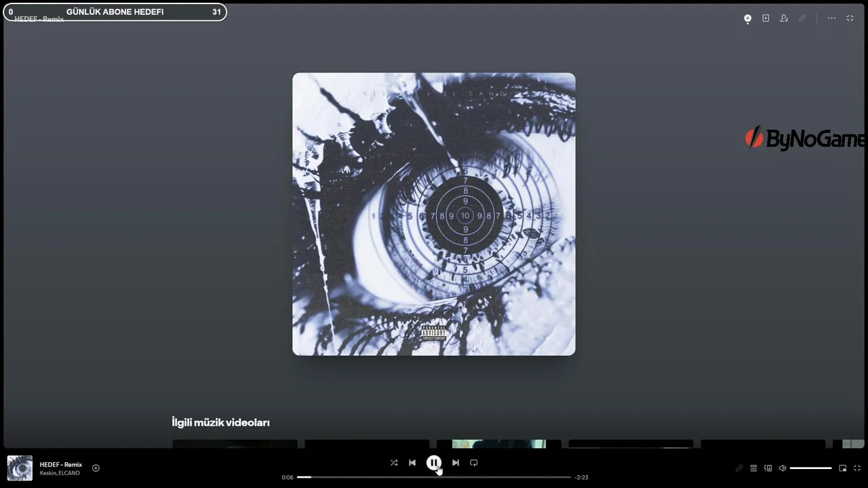Click the small album thumbnail in player bar
This screenshot has width=868, height=488.
coord(20,468)
